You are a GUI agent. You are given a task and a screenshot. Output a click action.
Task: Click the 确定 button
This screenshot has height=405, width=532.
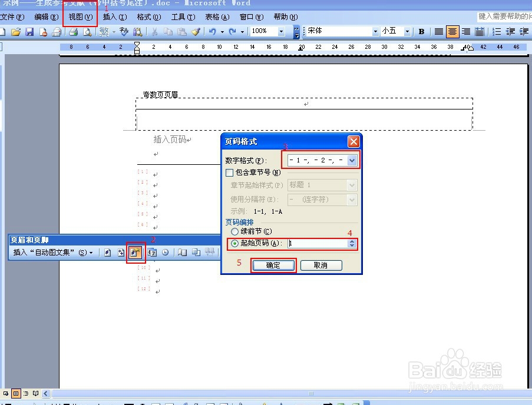[273, 265]
